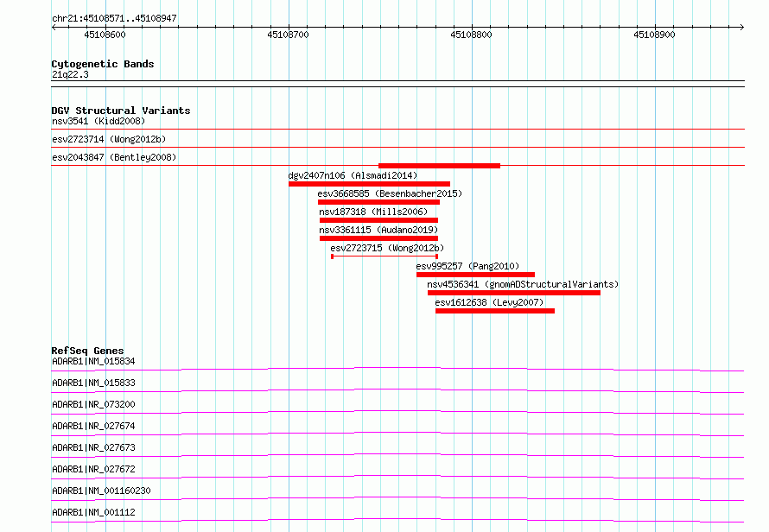The width and height of the screenshot is (769, 532).
Task: Click the nsv187318 red bar
Action: pyautogui.click(x=378, y=220)
